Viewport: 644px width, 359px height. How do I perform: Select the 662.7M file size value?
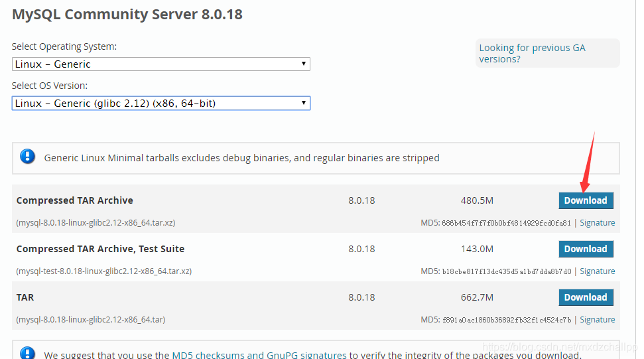tap(477, 297)
